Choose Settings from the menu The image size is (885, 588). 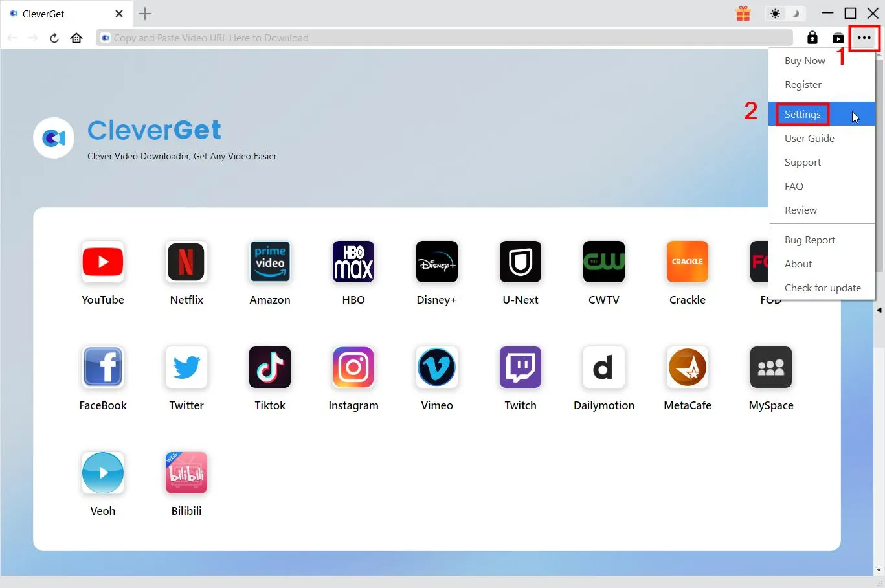(x=803, y=115)
